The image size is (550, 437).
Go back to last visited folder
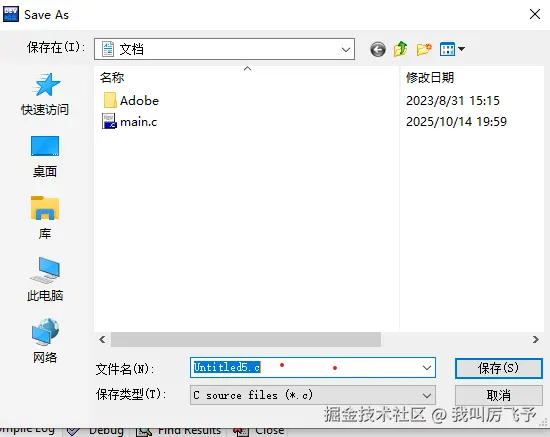378,49
